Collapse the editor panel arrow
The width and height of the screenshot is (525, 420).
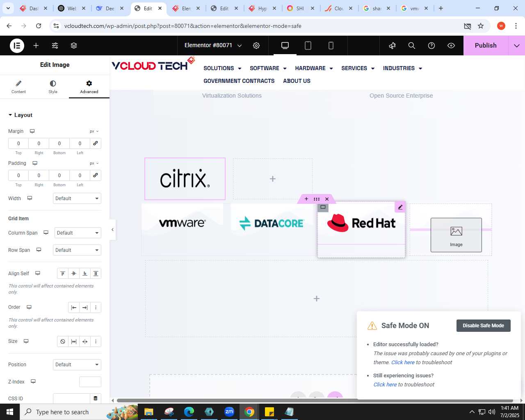pyautogui.click(x=112, y=230)
